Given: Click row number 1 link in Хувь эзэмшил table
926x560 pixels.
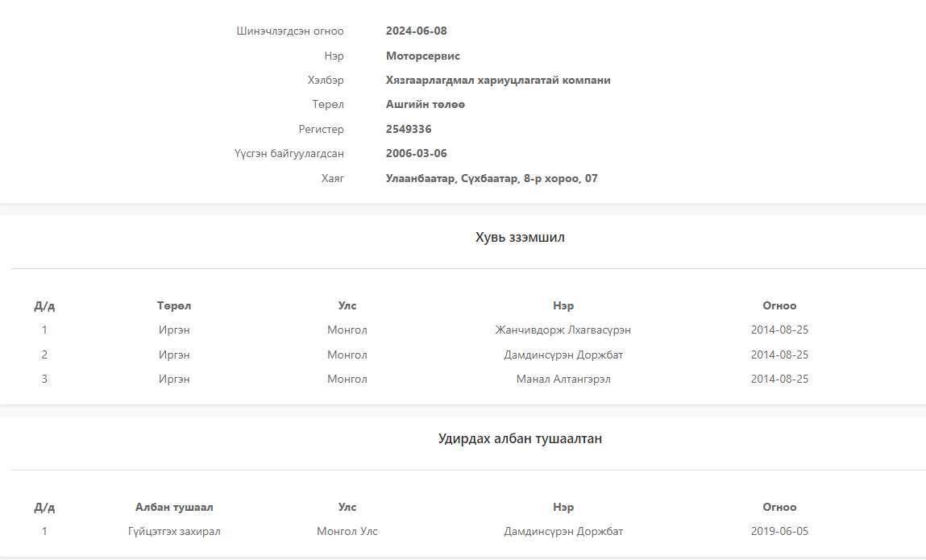Looking at the screenshot, I should [44, 330].
